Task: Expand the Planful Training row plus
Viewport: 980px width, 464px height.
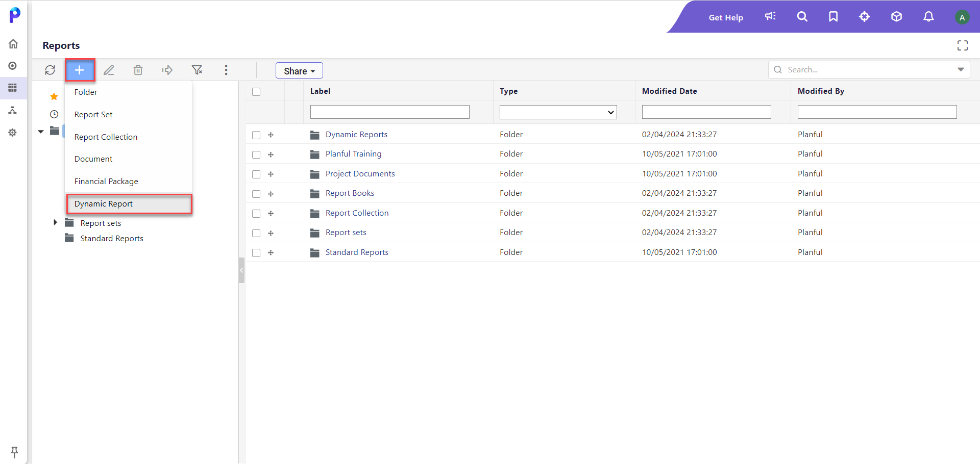Action: point(271,154)
